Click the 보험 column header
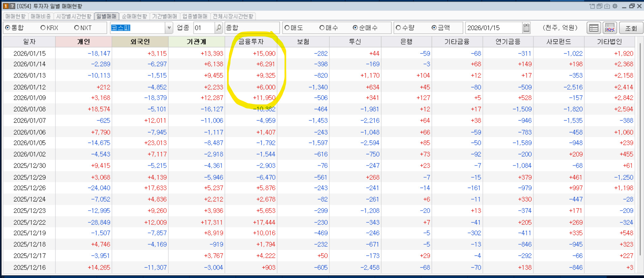This screenshot has width=644, height=278. (303, 41)
